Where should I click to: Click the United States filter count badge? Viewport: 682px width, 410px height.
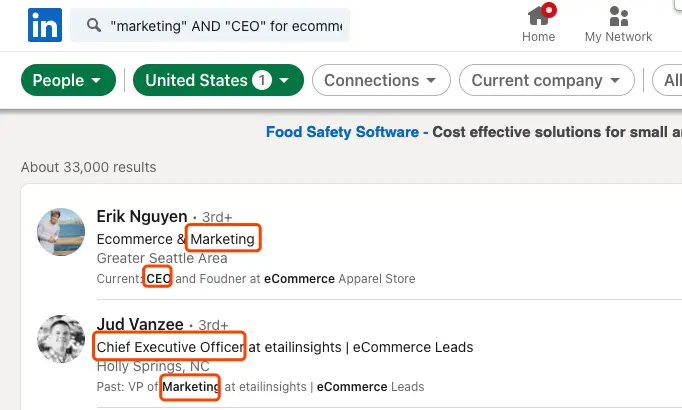click(x=262, y=80)
